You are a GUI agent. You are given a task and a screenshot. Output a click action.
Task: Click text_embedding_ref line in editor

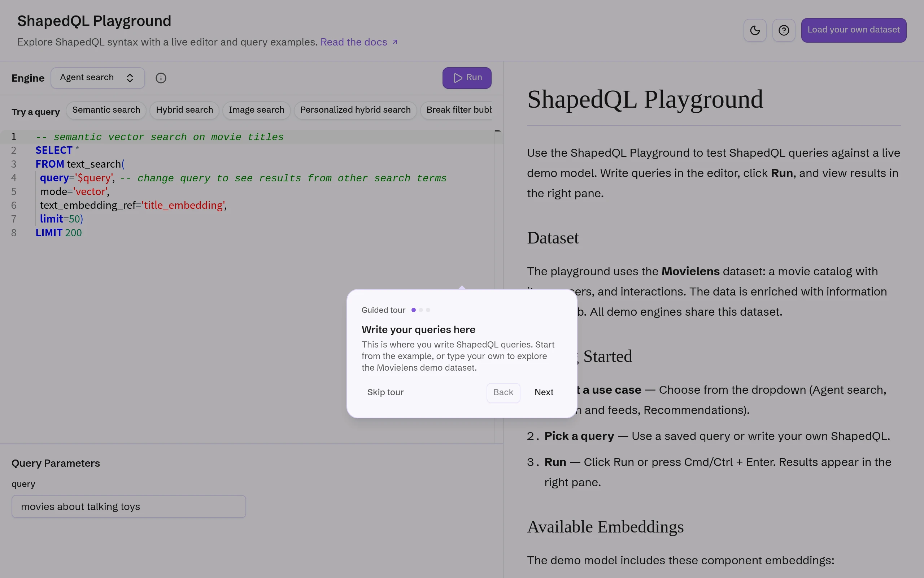(x=133, y=206)
